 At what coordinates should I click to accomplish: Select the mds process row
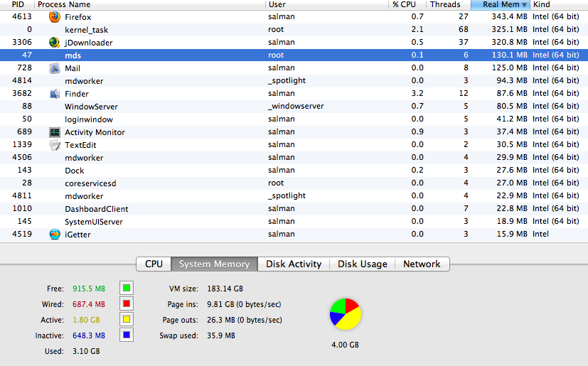294,55
